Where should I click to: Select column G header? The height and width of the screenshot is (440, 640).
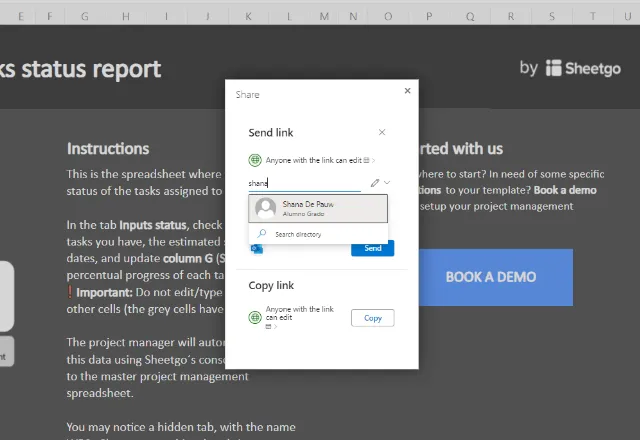85,16
